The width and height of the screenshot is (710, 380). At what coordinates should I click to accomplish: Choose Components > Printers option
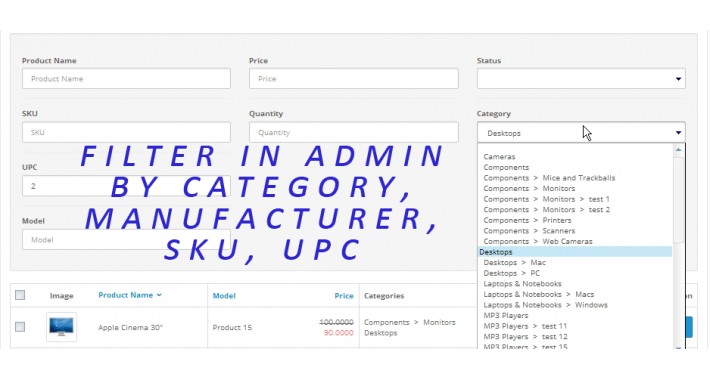tap(527, 220)
